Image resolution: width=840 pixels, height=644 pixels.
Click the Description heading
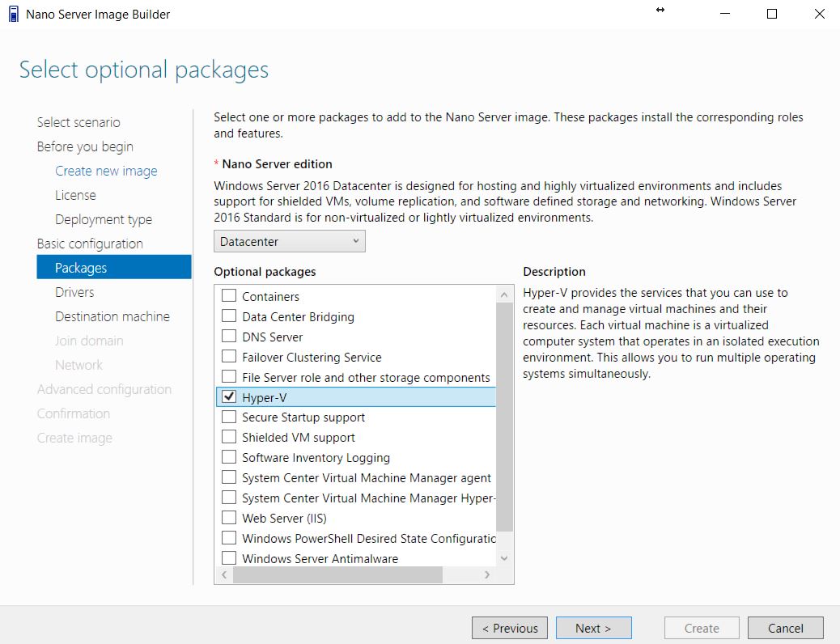(554, 272)
